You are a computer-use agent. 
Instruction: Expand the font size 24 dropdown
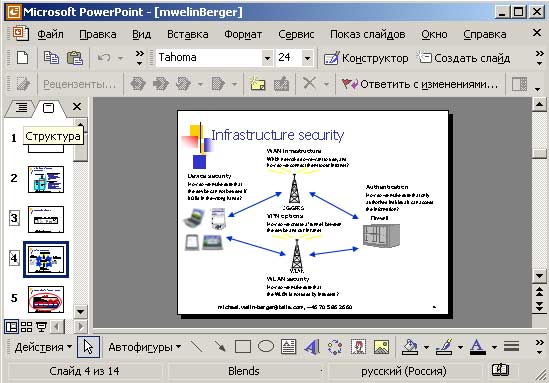[x=307, y=58]
